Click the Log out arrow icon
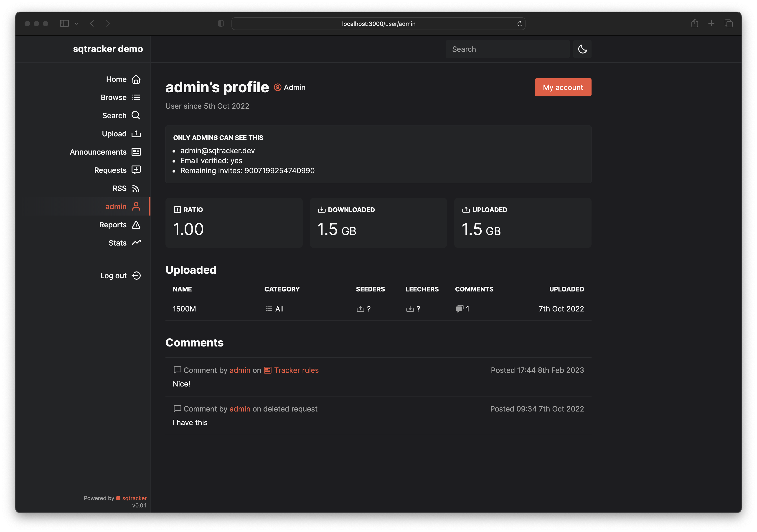 (136, 276)
